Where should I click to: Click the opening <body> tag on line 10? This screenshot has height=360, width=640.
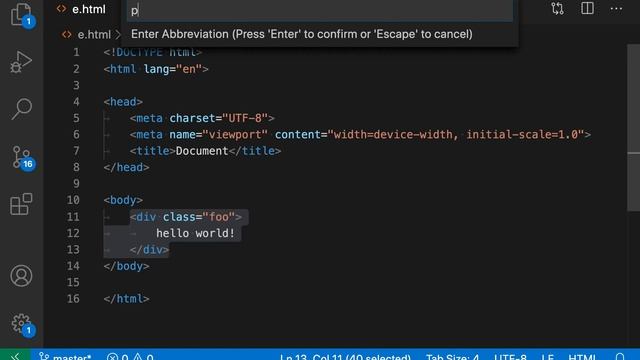tap(123, 200)
